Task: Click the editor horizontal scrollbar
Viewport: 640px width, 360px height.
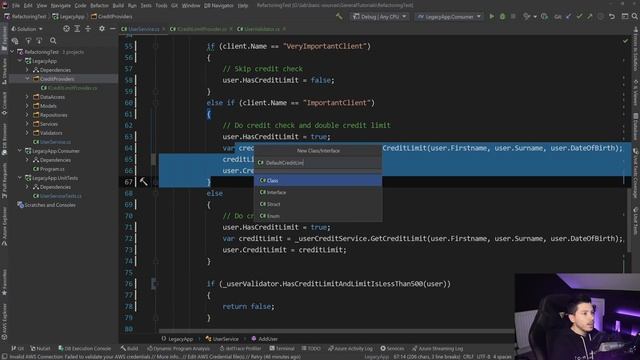Action: [336, 331]
